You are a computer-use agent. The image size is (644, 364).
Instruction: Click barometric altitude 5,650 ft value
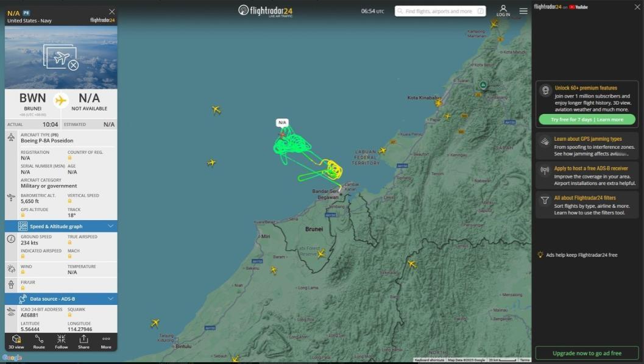click(30, 201)
